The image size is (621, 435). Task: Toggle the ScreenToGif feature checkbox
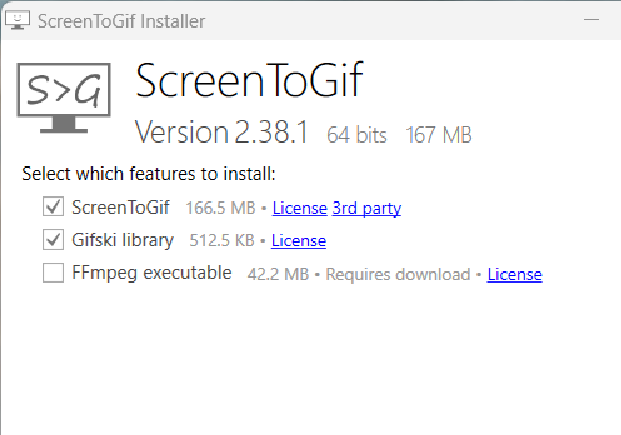[x=53, y=206]
